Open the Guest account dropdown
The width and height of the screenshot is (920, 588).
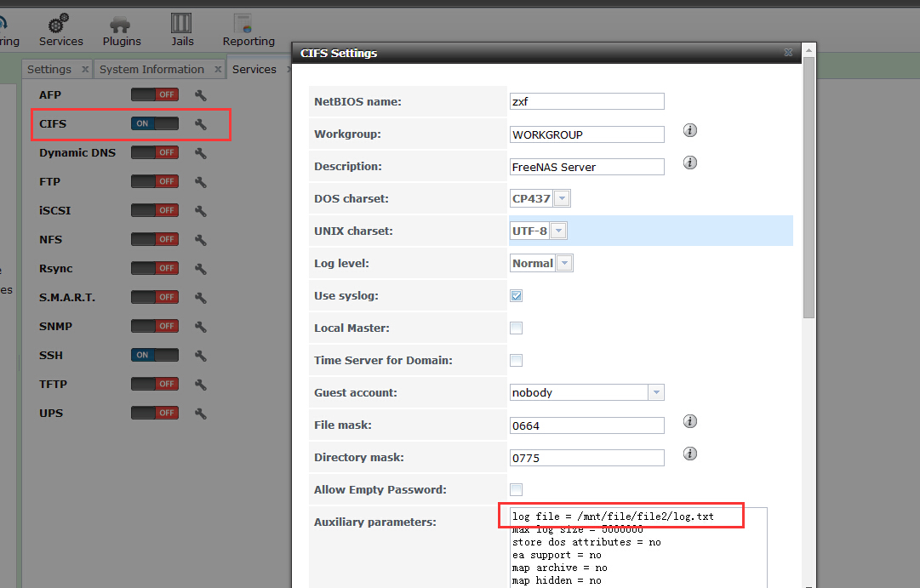pos(656,392)
